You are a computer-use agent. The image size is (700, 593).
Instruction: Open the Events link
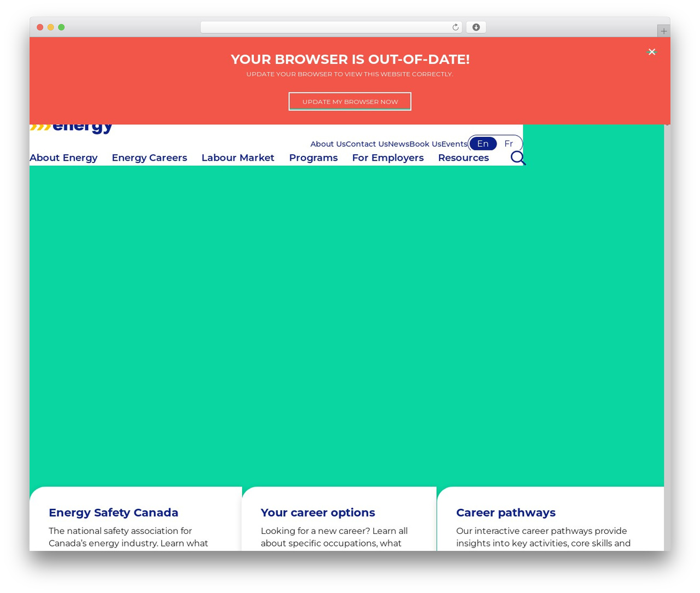pos(454,144)
